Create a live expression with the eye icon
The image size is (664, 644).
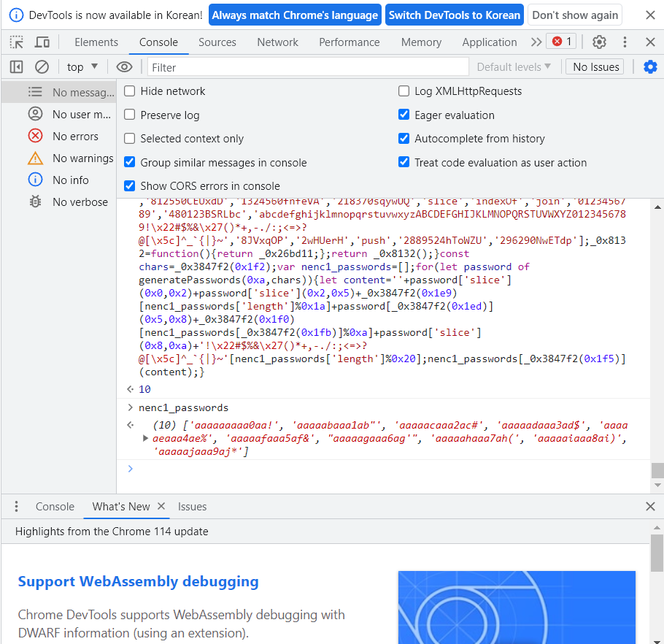click(x=124, y=67)
